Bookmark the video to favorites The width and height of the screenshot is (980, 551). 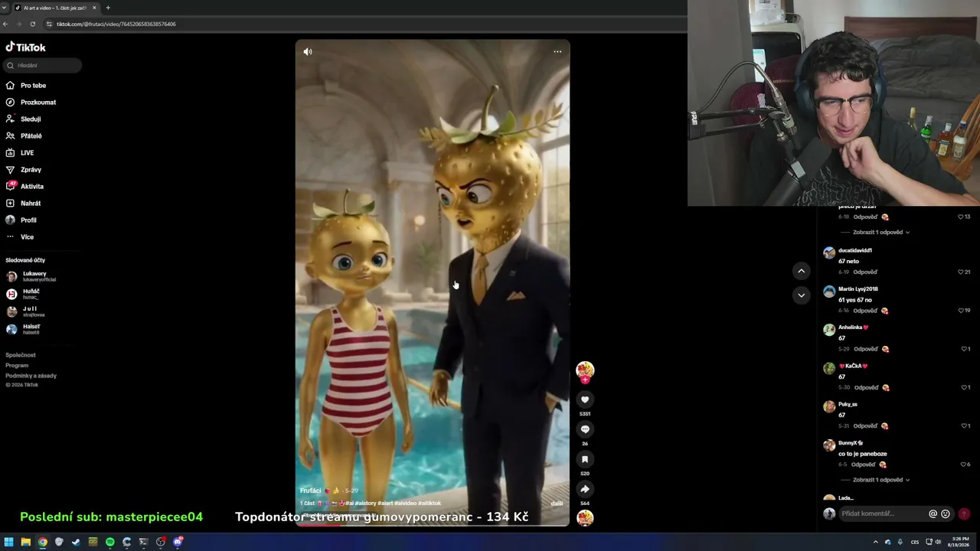(x=585, y=459)
